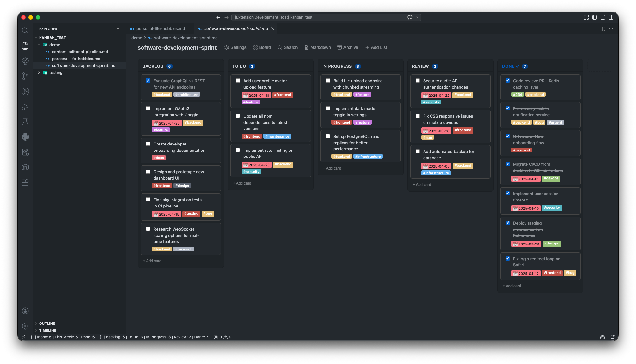Viewport: 636px width, 364px height.
Task: Open the Docker container view
Action: [25, 167]
